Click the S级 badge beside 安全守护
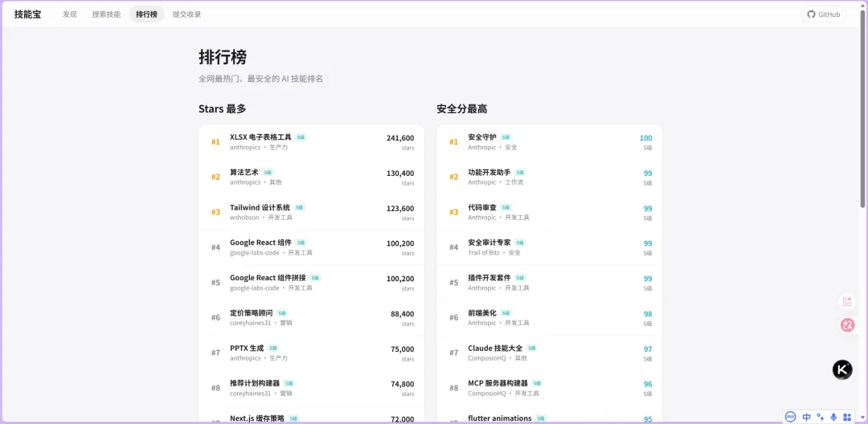868x424 pixels. [506, 137]
